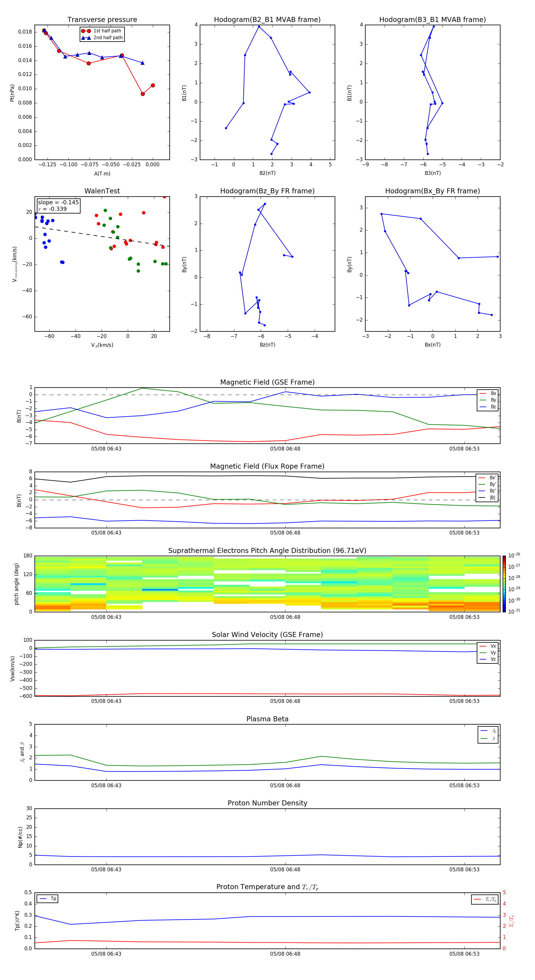Image resolution: width=535 pixels, height=980 pixels.
Task: Click the Pt(nPa) y-axis label
Action: pyautogui.click(x=12, y=93)
